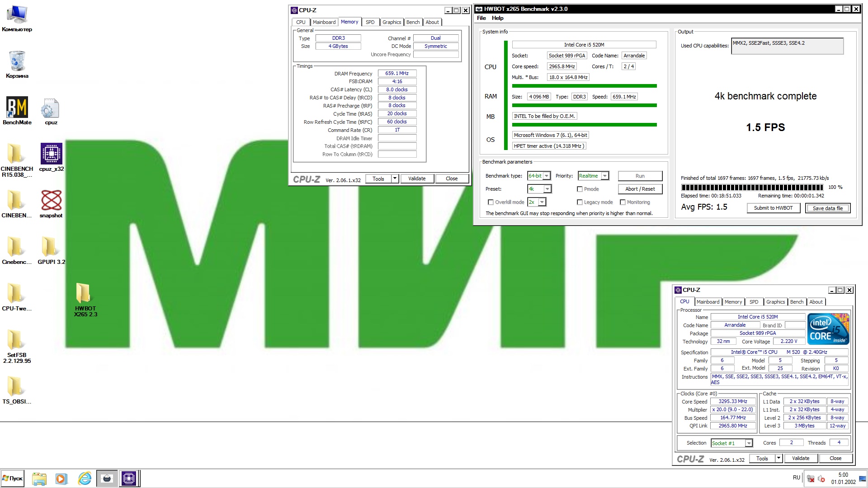Click Validate in the lower CPU-Z window
The height and width of the screenshot is (488, 868).
coord(801,458)
